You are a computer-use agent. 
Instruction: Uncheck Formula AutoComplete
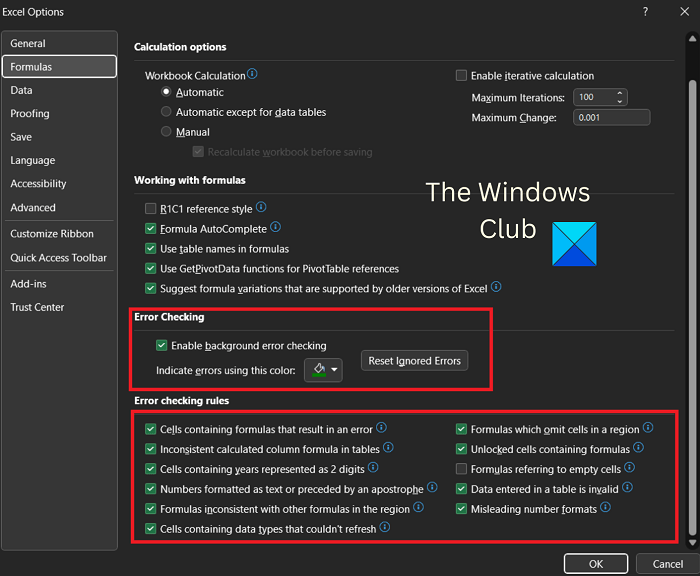pos(150,229)
